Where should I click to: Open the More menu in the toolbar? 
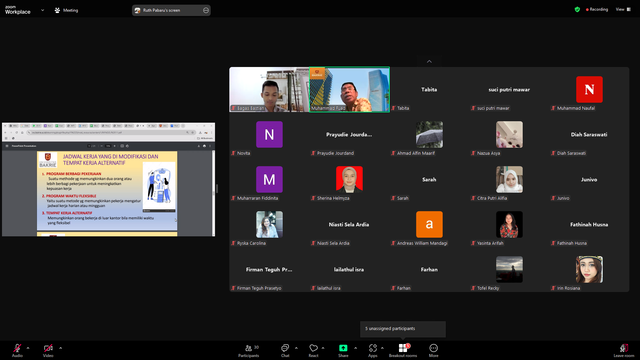[x=433, y=350]
